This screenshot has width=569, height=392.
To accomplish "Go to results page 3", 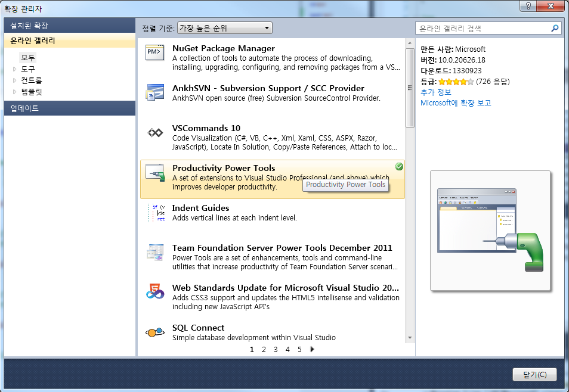I will coord(275,350).
